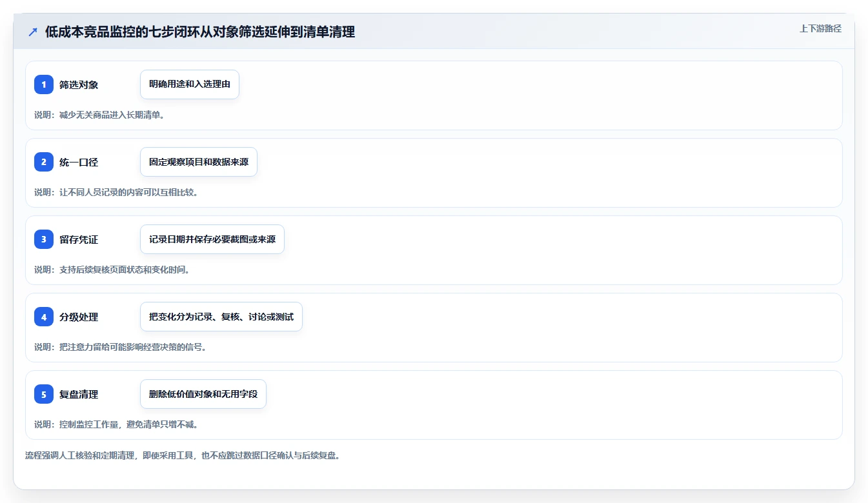Click step number badge 4
The width and height of the screenshot is (868, 503).
(44, 317)
